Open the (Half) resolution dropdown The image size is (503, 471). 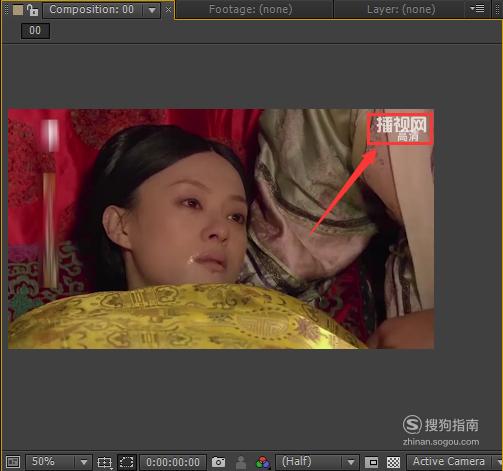317,462
